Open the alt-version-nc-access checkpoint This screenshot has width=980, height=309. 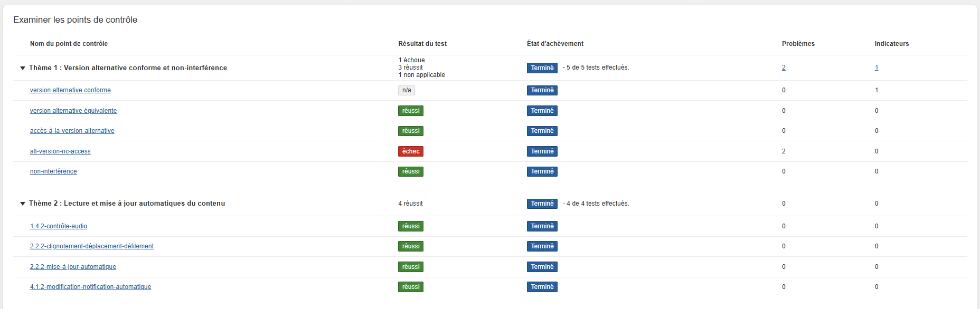(x=60, y=151)
